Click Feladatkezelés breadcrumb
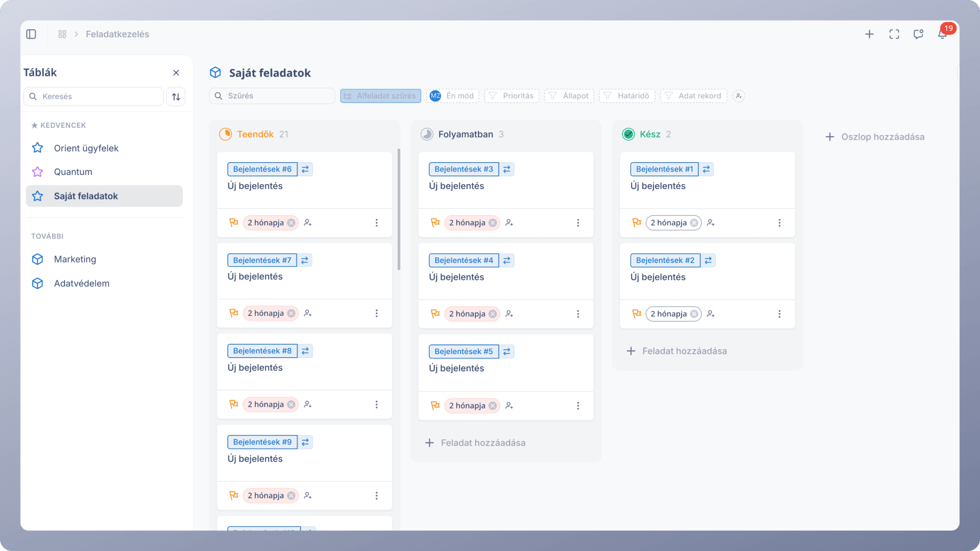980x551 pixels. click(118, 34)
